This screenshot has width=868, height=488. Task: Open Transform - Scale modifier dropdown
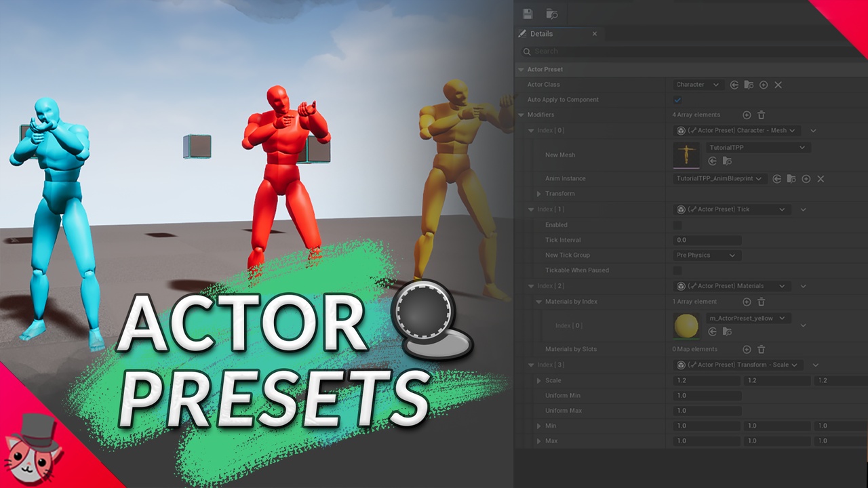pyautogui.click(x=738, y=365)
